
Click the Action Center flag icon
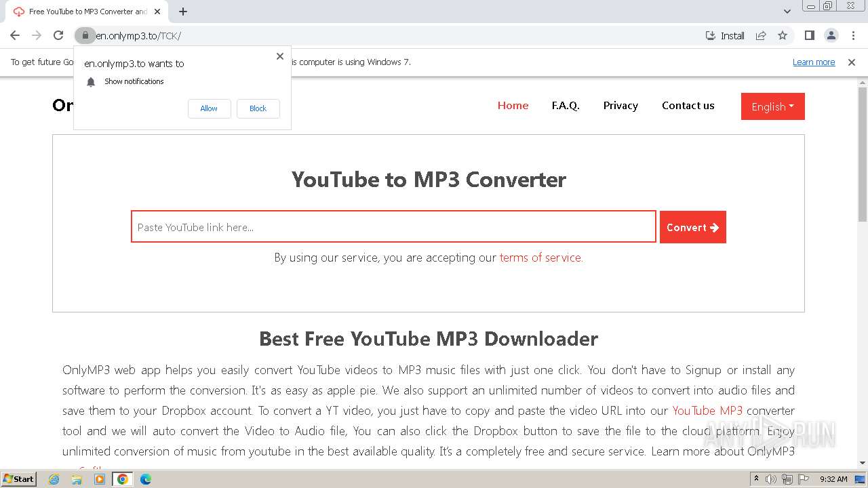pos(804,479)
